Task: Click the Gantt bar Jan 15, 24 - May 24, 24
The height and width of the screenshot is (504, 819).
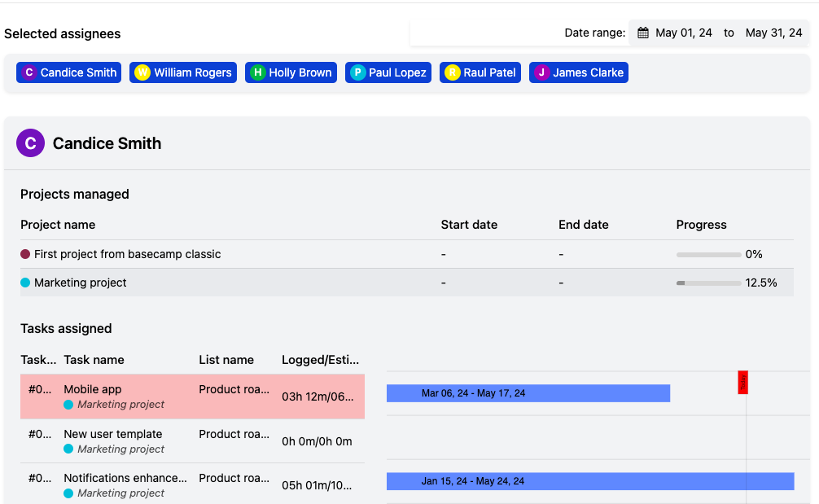Action: click(x=590, y=481)
